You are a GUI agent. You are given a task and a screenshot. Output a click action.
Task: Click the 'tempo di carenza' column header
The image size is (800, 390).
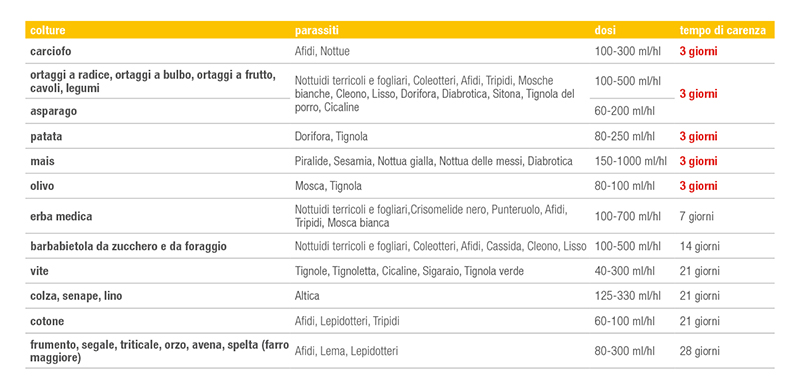point(722,31)
